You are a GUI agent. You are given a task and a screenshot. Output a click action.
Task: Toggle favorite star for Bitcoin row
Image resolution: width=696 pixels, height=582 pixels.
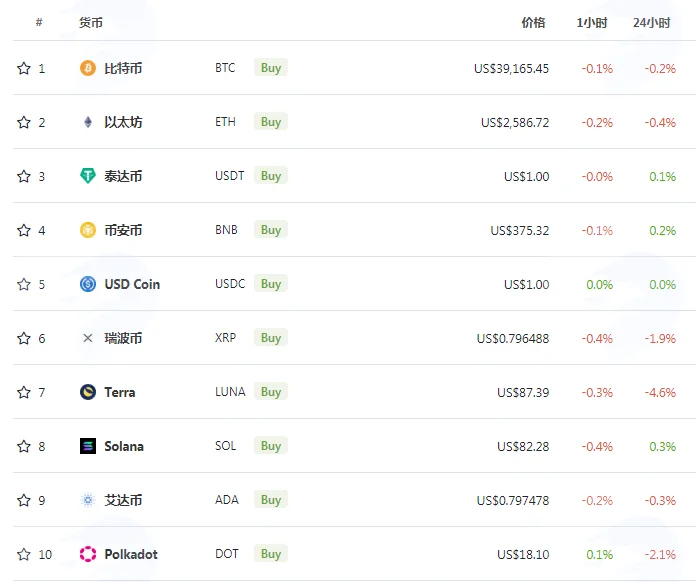24,68
